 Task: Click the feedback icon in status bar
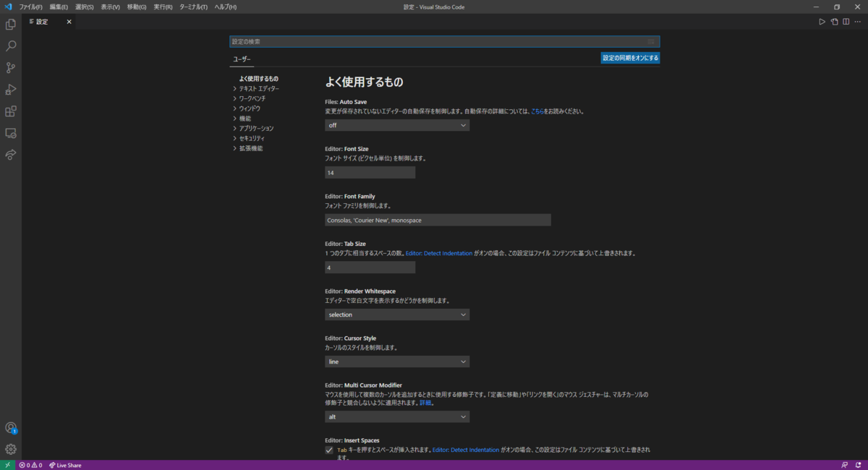844,465
